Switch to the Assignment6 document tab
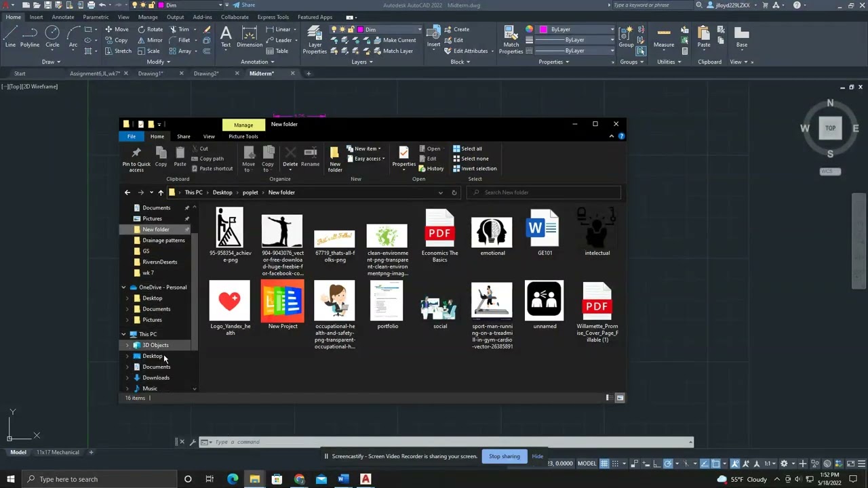Screen dimensions: 868x488 click(x=94, y=73)
